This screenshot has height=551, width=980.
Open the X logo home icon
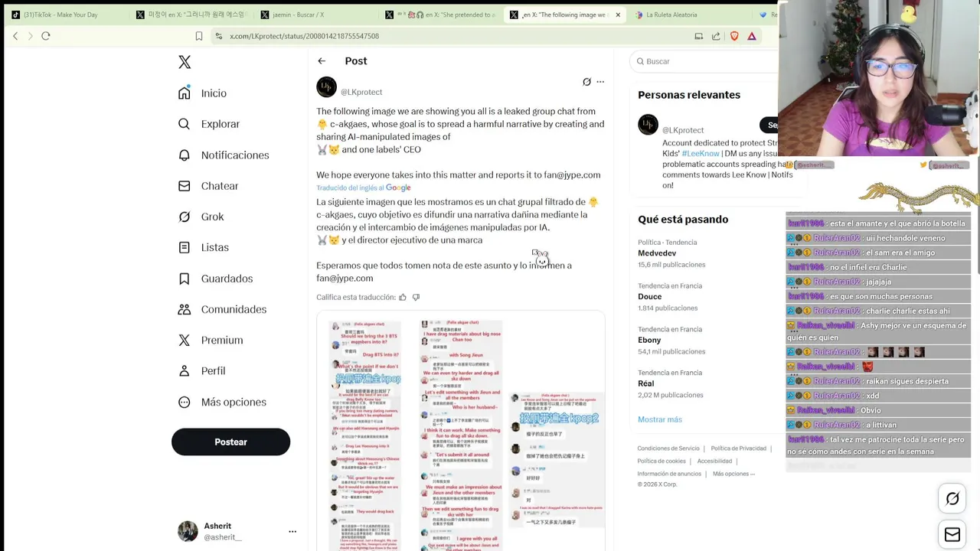pos(185,62)
